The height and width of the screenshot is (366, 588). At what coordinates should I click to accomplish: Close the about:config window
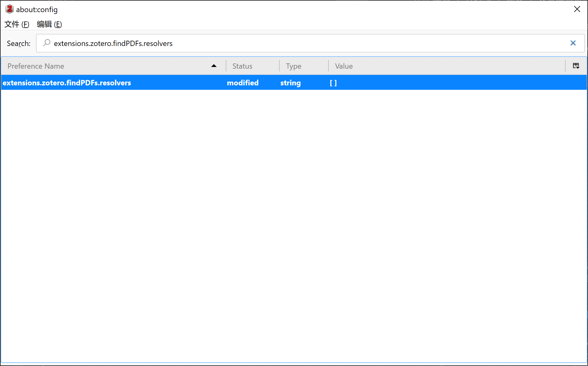pos(577,9)
